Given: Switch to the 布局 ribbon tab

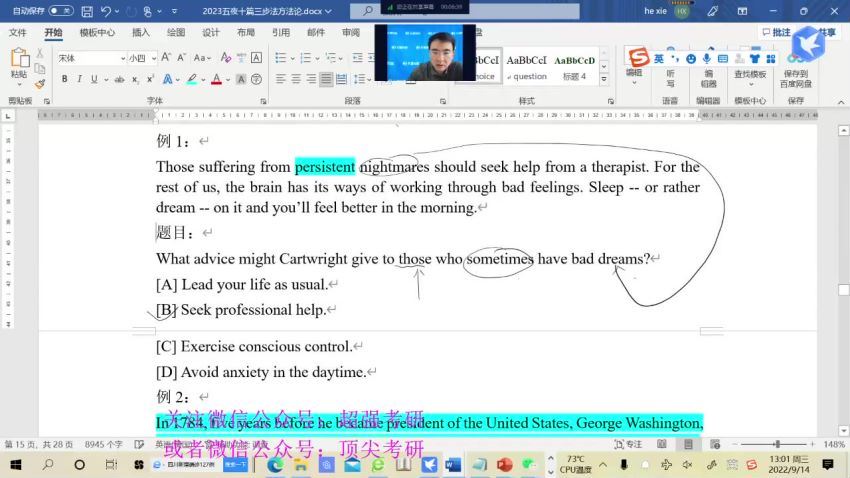Looking at the screenshot, I should (245, 32).
